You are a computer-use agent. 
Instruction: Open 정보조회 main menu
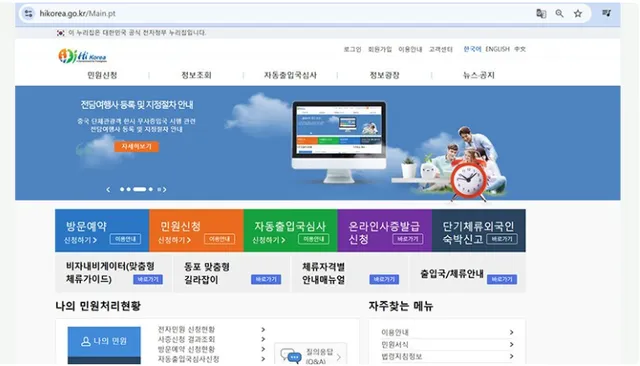[x=196, y=75]
